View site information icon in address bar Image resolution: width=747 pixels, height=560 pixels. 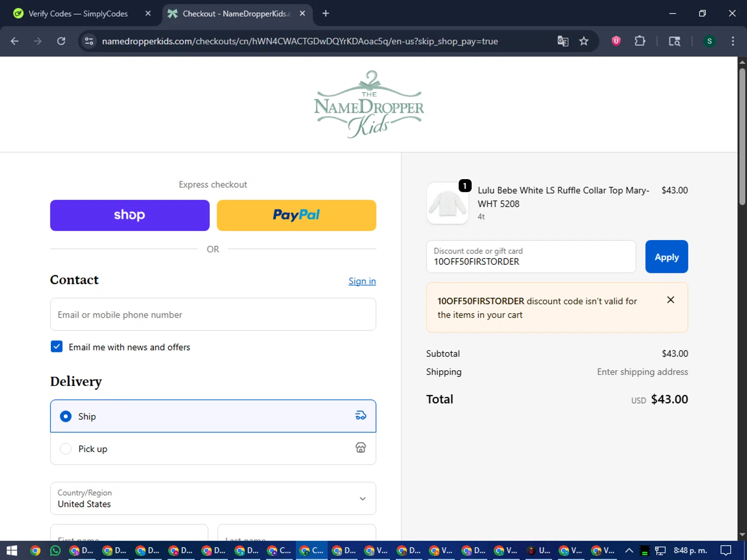(x=89, y=41)
